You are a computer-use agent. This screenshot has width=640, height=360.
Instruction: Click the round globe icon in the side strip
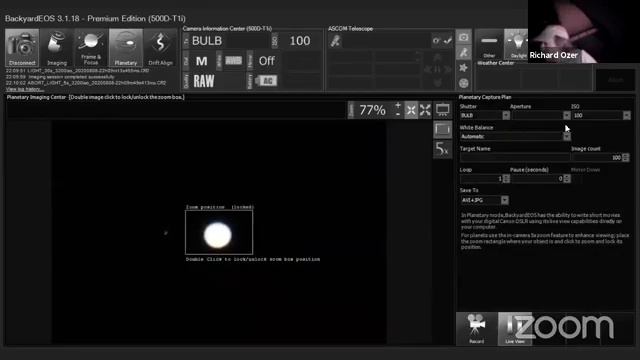click(x=464, y=83)
